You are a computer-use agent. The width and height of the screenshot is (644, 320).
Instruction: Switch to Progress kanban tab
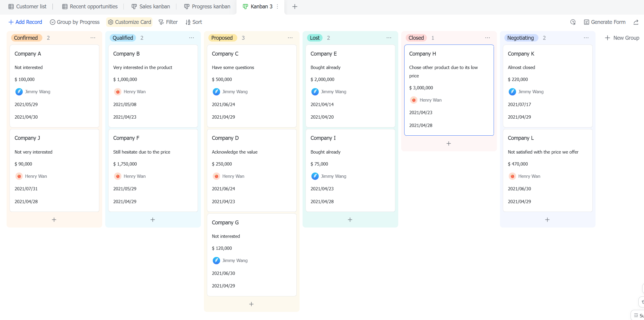(207, 7)
